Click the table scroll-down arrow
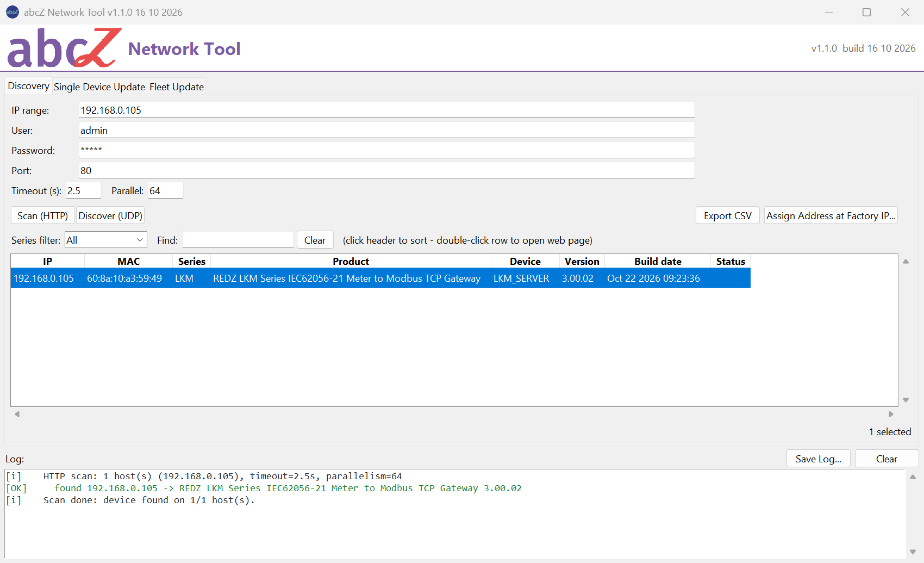 pos(906,400)
